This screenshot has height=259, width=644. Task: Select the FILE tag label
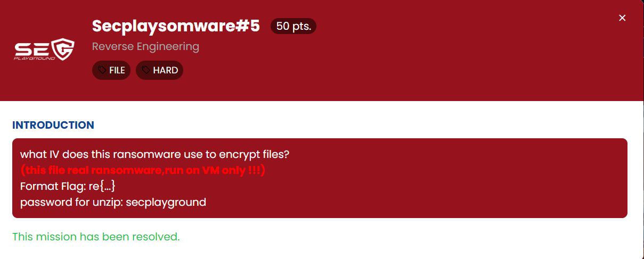117,70
